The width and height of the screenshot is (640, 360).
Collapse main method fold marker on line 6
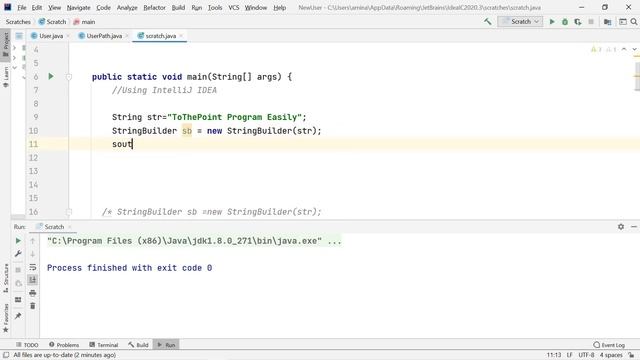(x=69, y=77)
